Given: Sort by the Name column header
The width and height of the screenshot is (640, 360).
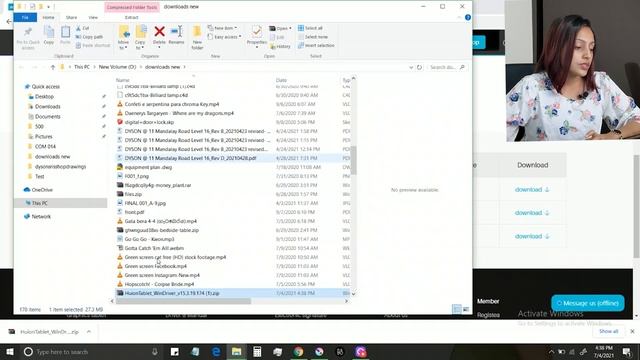Looking at the screenshot, I should 122,80.
